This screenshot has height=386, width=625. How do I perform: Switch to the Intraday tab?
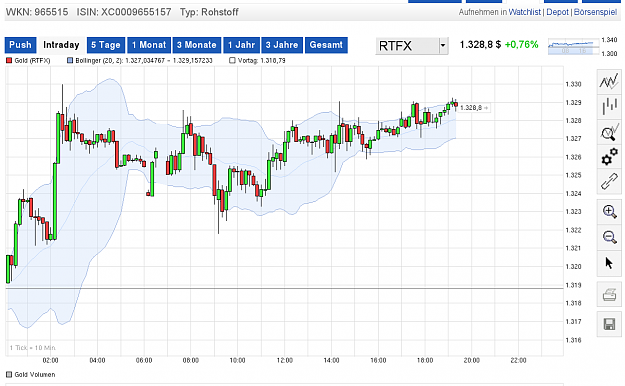(x=61, y=45)
